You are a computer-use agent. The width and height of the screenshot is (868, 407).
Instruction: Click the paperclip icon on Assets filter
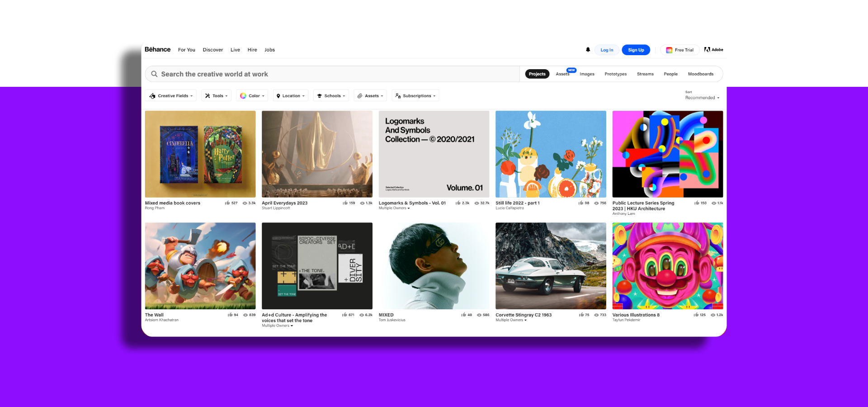point(360,95)
